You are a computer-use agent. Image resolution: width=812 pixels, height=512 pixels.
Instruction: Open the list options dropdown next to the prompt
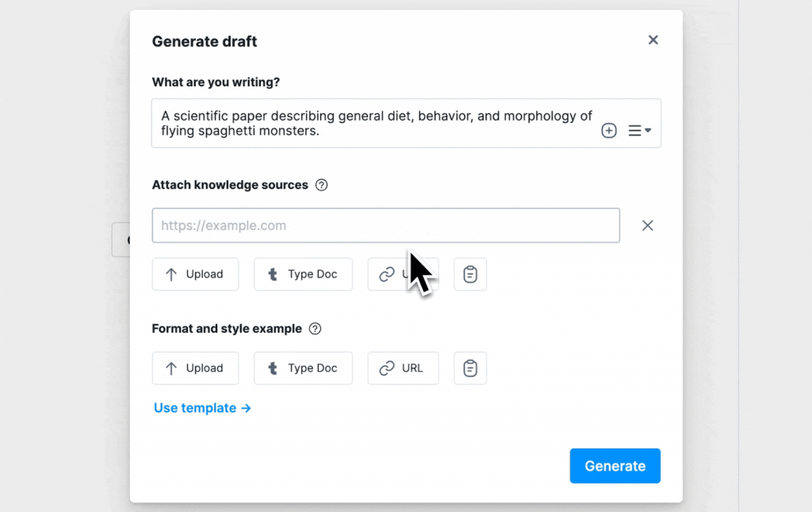(x=639, y=130)
